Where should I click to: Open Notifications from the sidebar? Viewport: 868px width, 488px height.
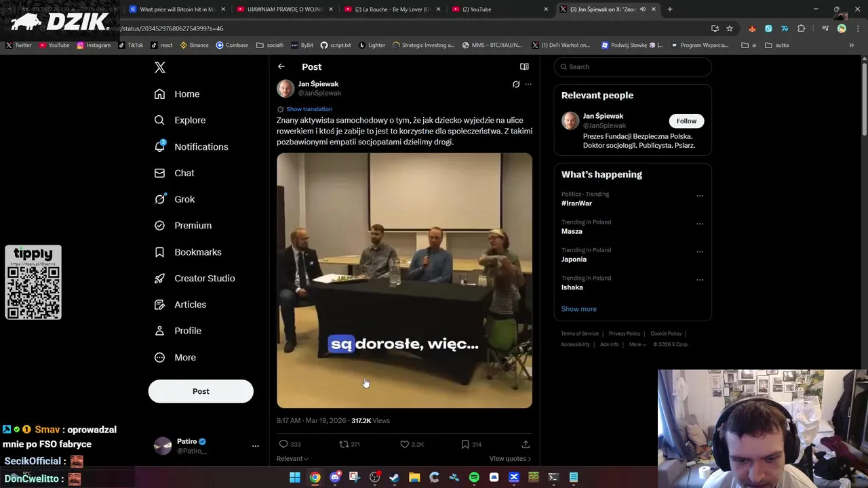[x=191, y=147]
